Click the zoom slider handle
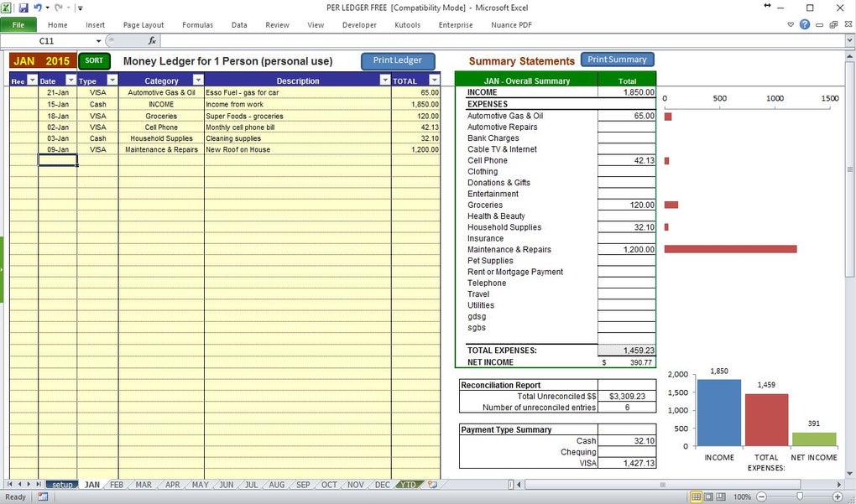This screenshot has height=504, width=856. pyautogui.click(x=800, y=497)
